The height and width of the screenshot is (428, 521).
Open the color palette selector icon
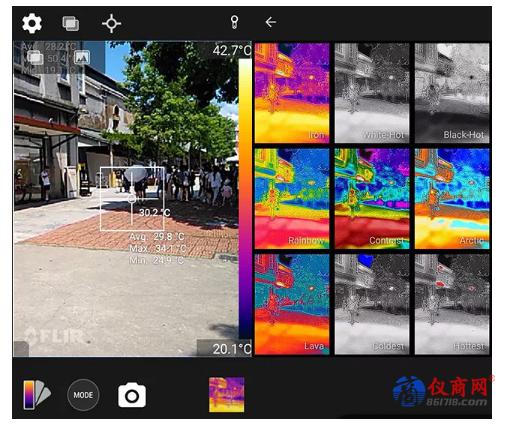pyautogui.click(x=37, y=395)
